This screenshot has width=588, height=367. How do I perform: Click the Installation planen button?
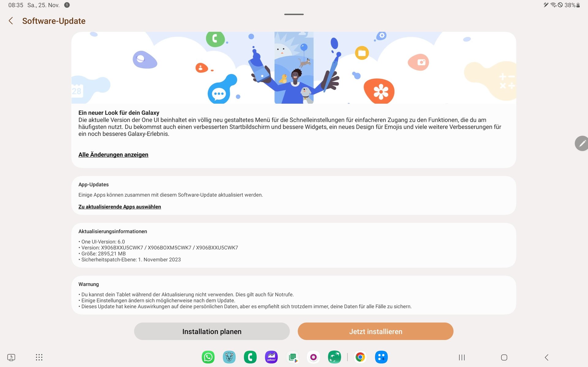point(212,331)
